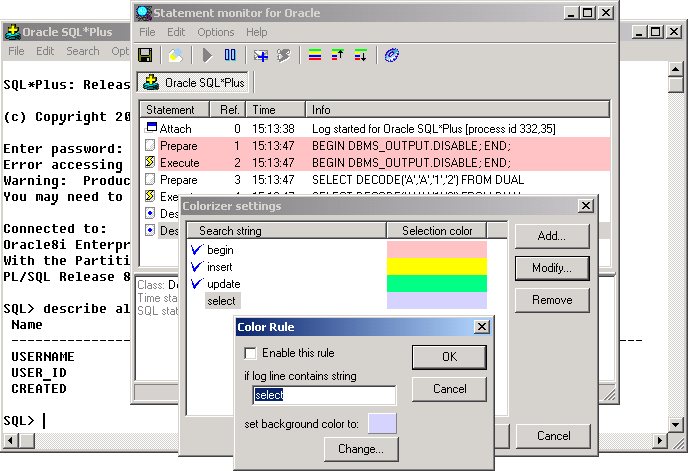The width and height of the screenshot is (688, 471).
Task: Open the Edit menu in Statement monitor
Action: [176, 32]
